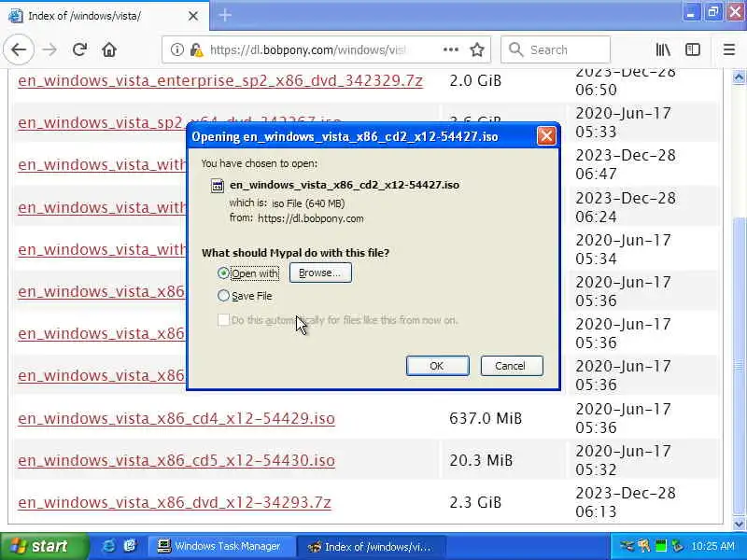Click the Windows Start button

coord(44,546)
